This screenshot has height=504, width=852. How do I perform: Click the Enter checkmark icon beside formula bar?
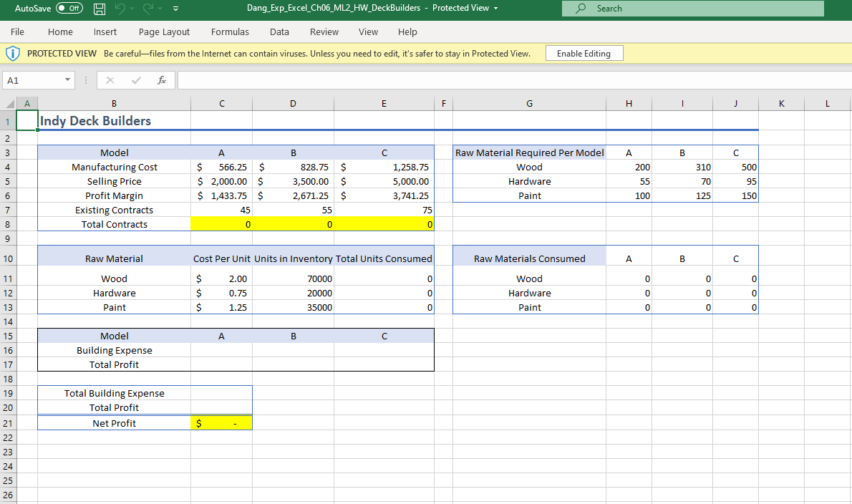tap(136, 80)
